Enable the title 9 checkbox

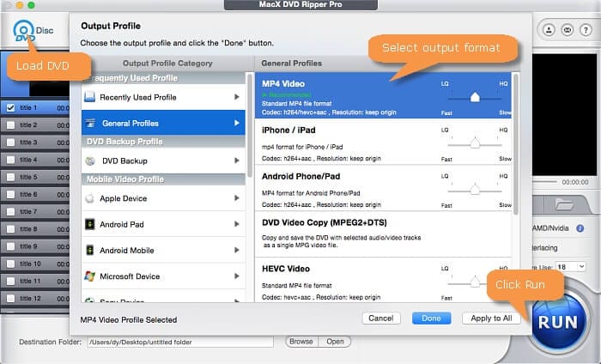pos(9,246)
